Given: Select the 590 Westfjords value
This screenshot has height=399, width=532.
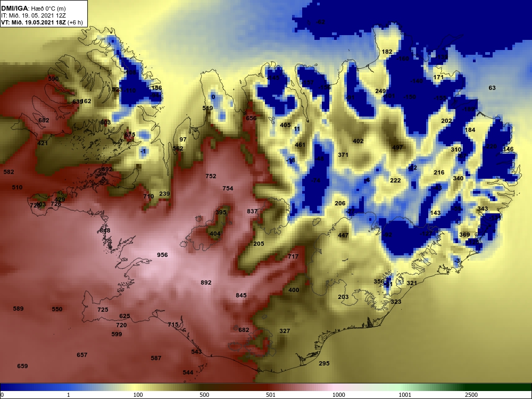Looking at the screenshot, I should click(53, 78).
